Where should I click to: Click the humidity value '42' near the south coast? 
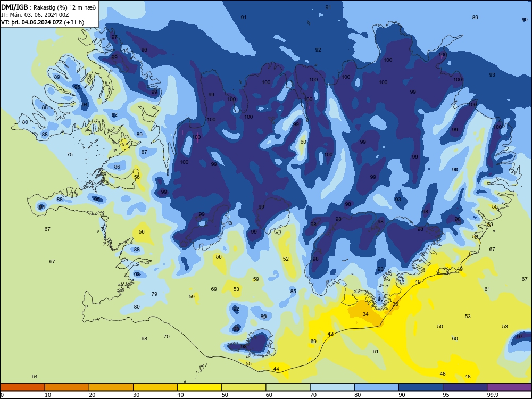(x=330, y=334)
